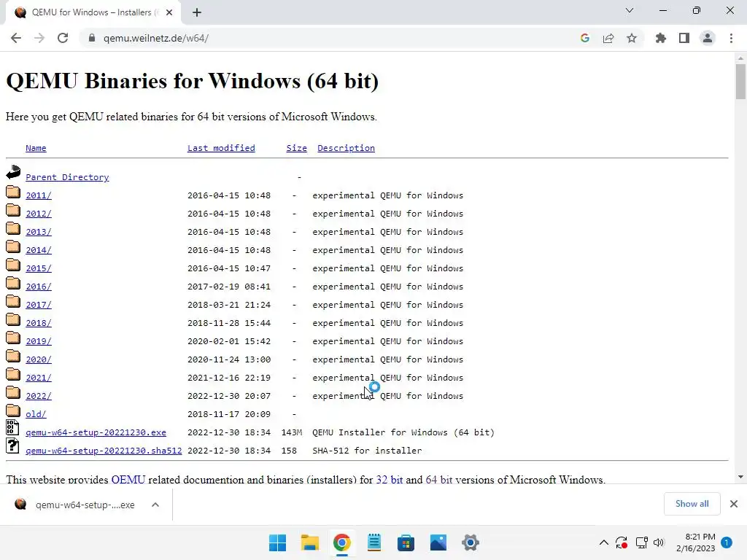Click the page vertical scrollbar thumb
This screenshot has width=747, height=560.
tap(740, 82)
